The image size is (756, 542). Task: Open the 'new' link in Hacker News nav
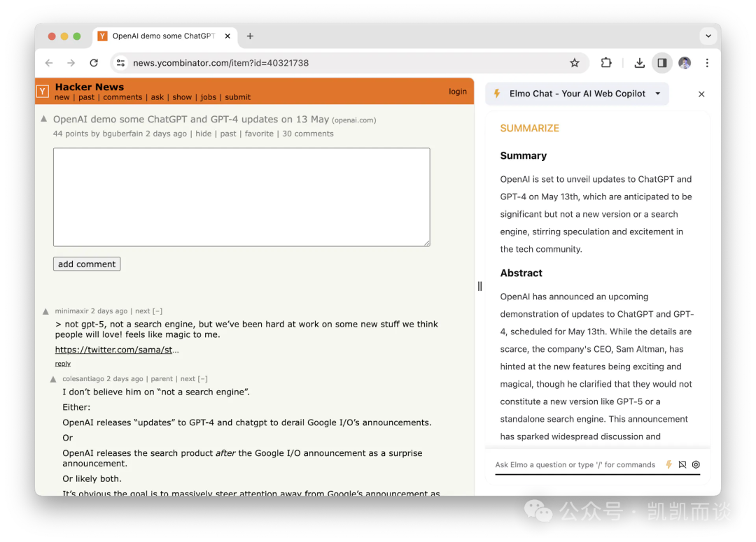click(62, 97)
